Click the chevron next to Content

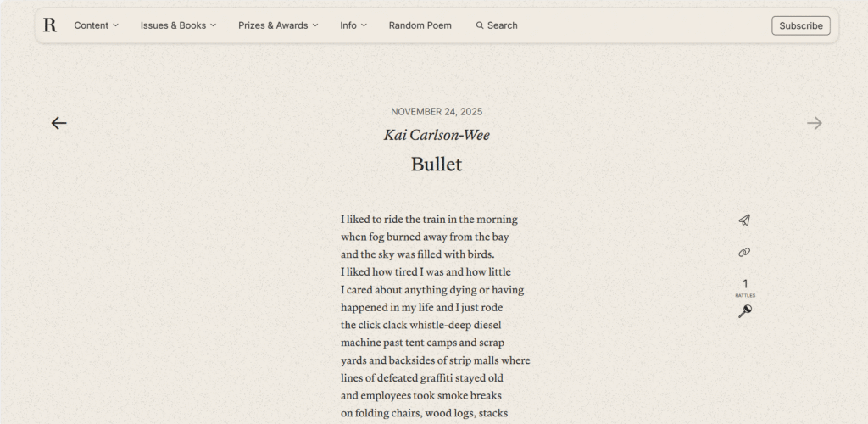click(x=116, y=25)
